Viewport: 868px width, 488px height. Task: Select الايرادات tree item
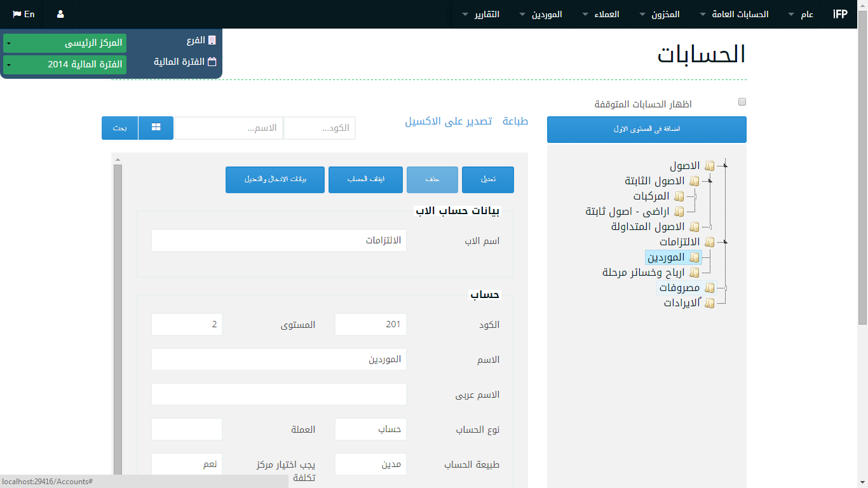682,303
